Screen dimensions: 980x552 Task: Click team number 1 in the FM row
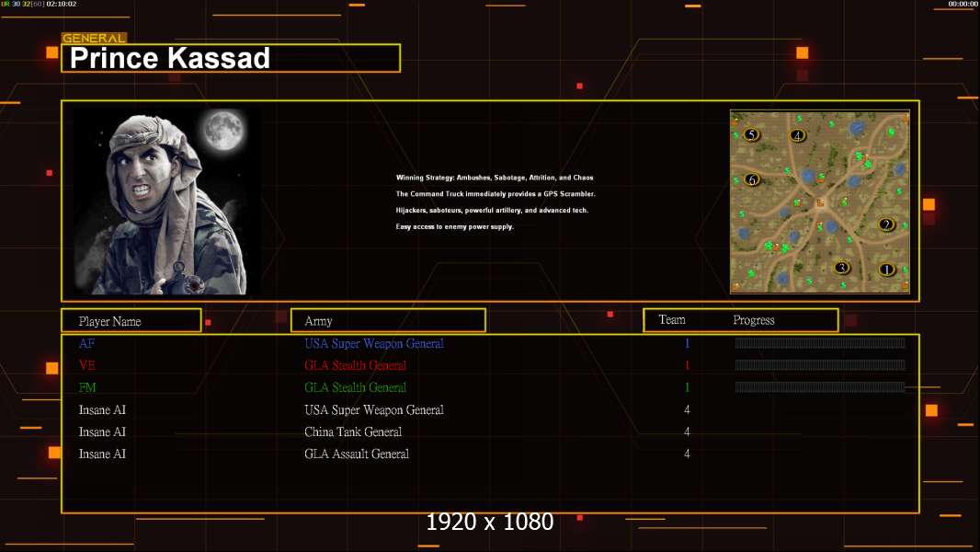click(687, 387)
